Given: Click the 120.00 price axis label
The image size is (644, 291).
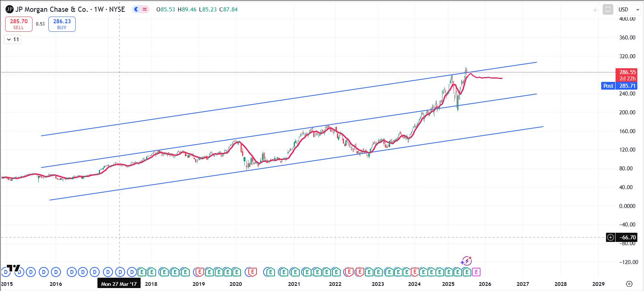Looking at the screenshot, I should point(627,150).
